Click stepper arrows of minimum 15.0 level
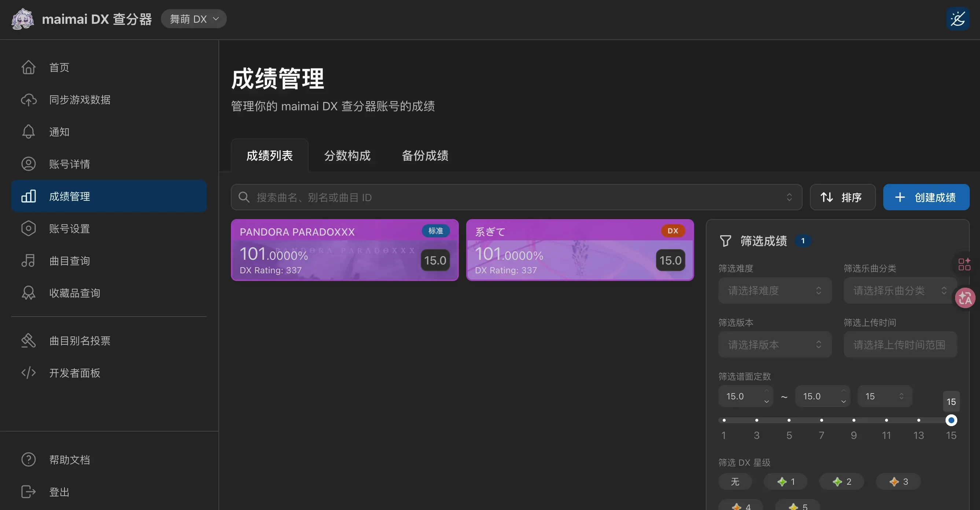Viewport: 980px width, 510px height. [x=767, y=396]
